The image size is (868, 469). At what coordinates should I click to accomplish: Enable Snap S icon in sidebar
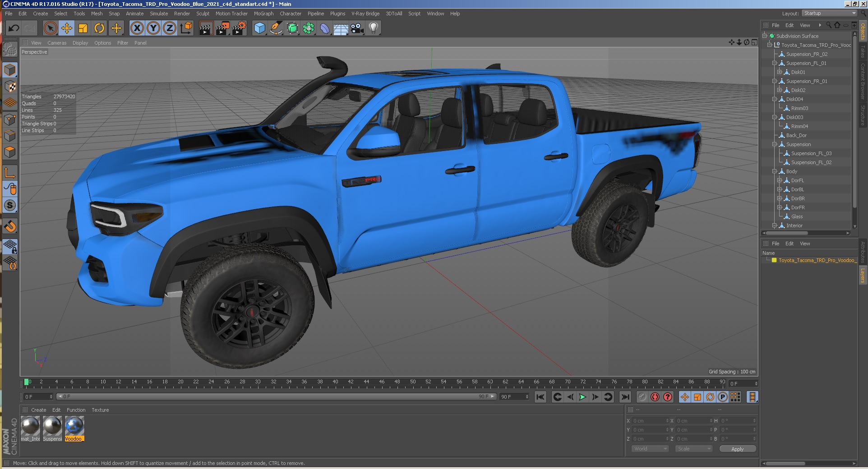pos(10,205)
